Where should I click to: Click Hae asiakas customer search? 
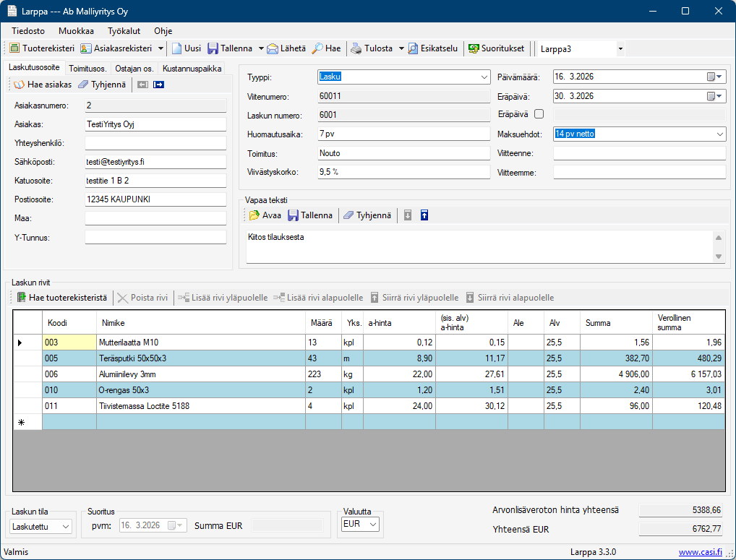tap(43, 85)
